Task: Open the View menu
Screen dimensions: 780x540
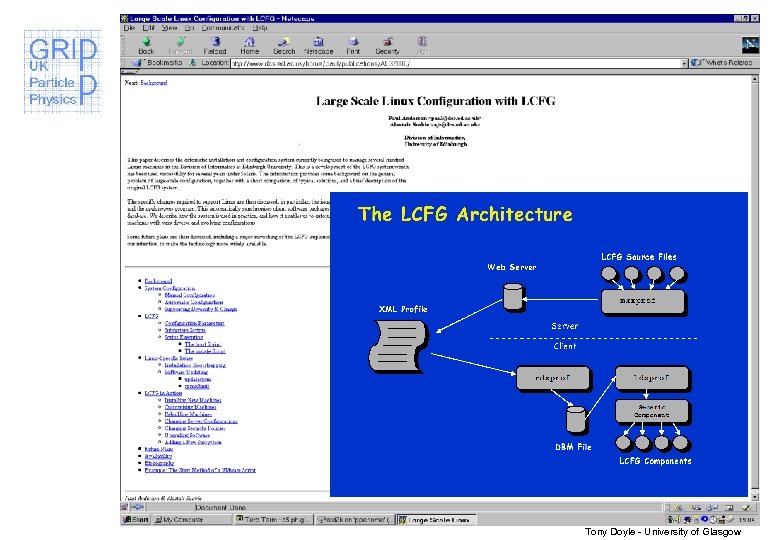Action: pos(169,28)
